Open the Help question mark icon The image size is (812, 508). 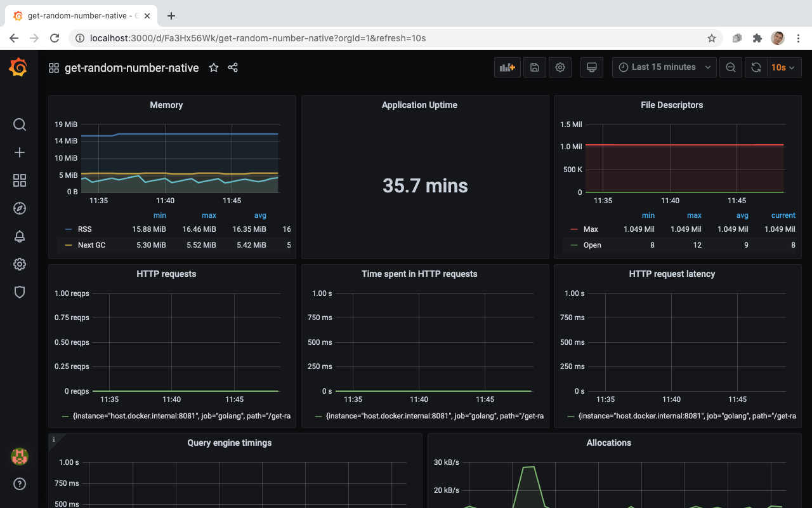tap(20, 484)
